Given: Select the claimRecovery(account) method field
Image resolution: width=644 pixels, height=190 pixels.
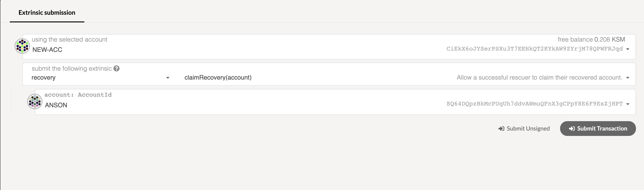Looking at the screenshot, I should (x=218, y=78).
